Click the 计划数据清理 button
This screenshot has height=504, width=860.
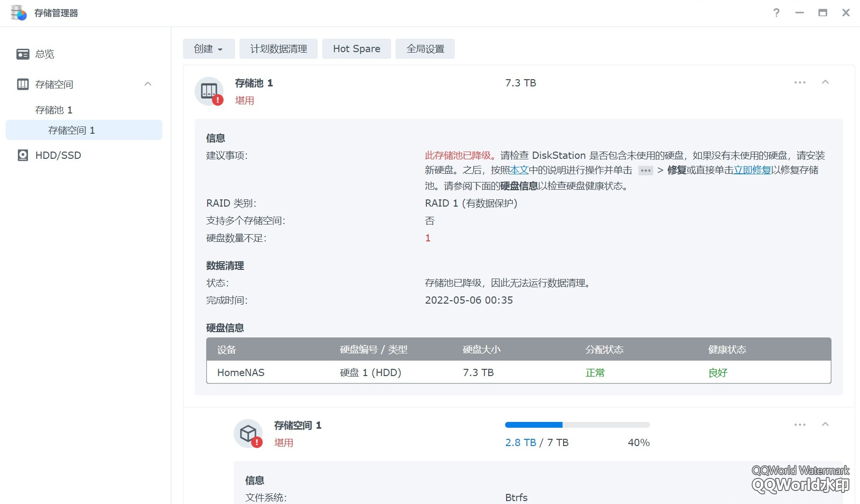click(279, 49)
